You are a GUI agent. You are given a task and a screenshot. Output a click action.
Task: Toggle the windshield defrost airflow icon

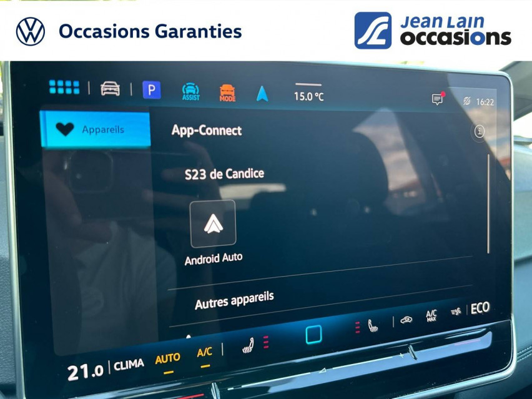point(456,312)
